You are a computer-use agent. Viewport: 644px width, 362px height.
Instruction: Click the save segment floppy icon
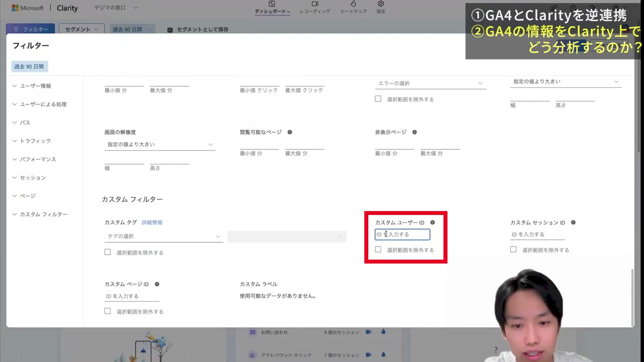point(170,30)
